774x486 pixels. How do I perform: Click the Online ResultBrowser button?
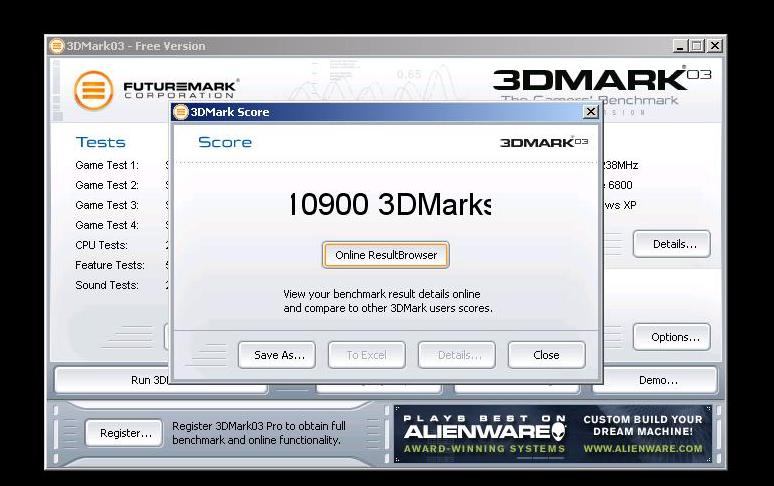coord(386,255)
